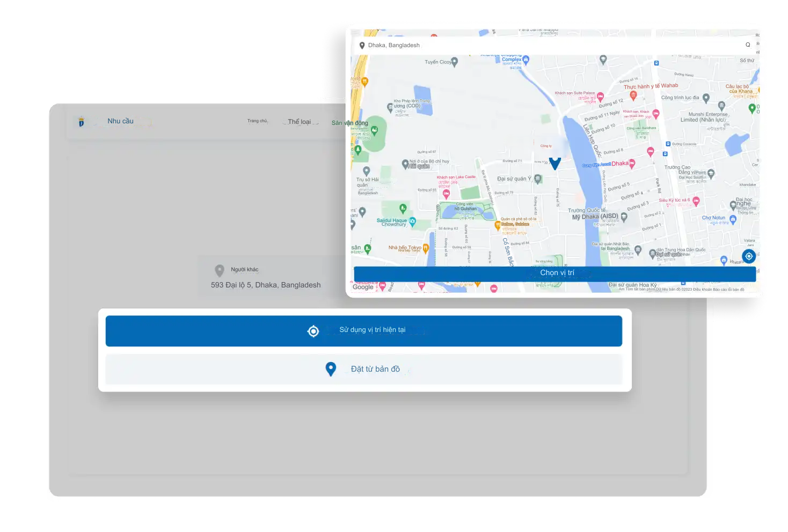The image size is (788, 532).
Task: Click 'Trụ sở Hải quân' map marker
Action: pyautogui.click(x=366, y=171)
